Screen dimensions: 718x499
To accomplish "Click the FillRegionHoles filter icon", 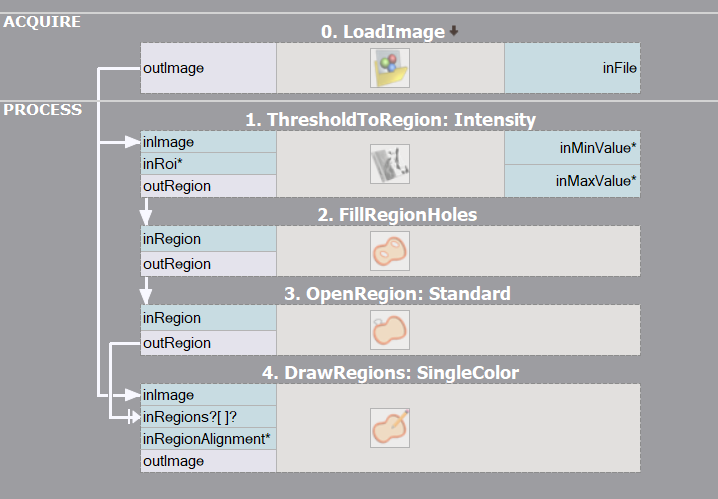I will (x=390, y=251).
